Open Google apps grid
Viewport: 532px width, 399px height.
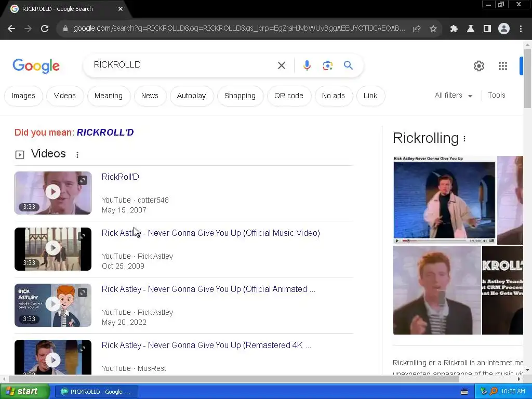(503, 66)
